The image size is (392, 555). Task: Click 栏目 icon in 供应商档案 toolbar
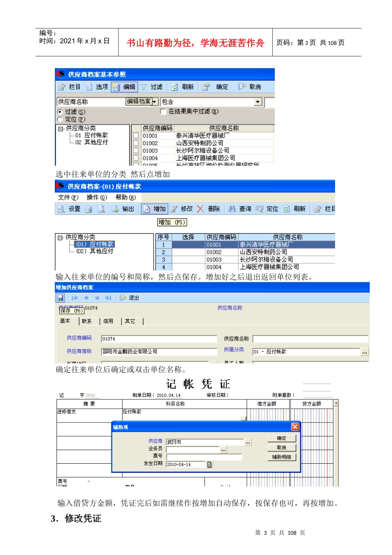(317, 209)
